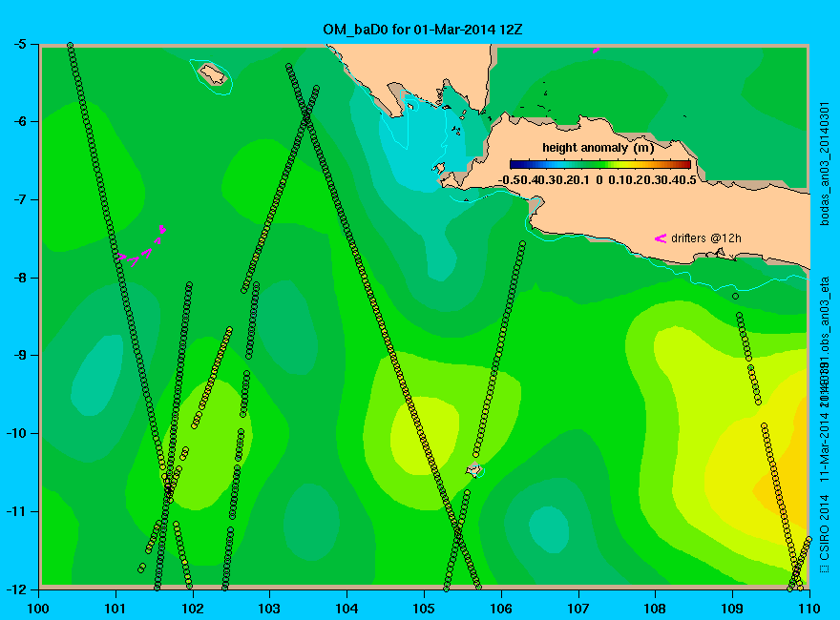Click the small island outlined near 102E, 5.4S
Viewport: 840px width, 620px height.
coord(213,74)
